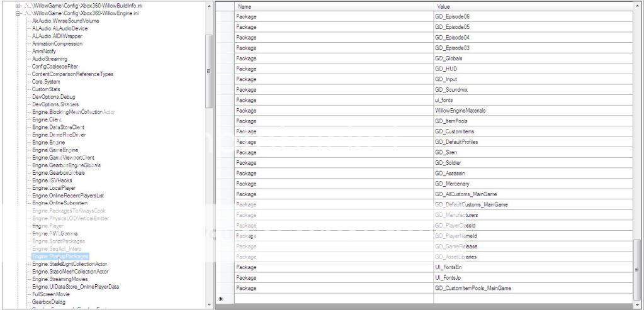644x310 pixels.
Task: Select DevOptions.Debug in the tree
Action: pyautogui.click(x=54, y=97)
